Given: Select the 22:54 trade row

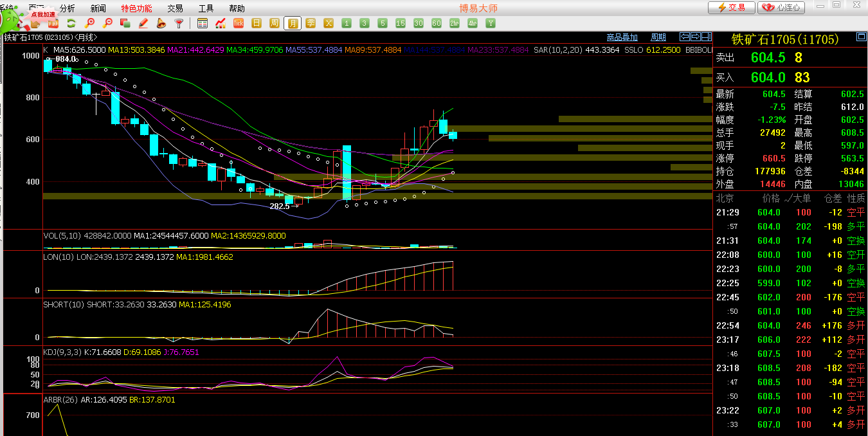Looking at the screenshot, I should (790, 325).
